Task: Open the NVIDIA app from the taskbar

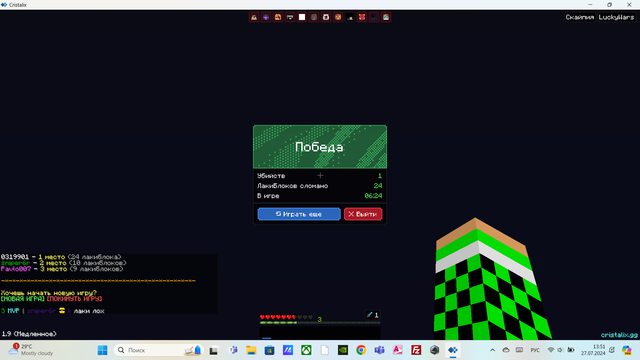Action: tap(343, 350)
